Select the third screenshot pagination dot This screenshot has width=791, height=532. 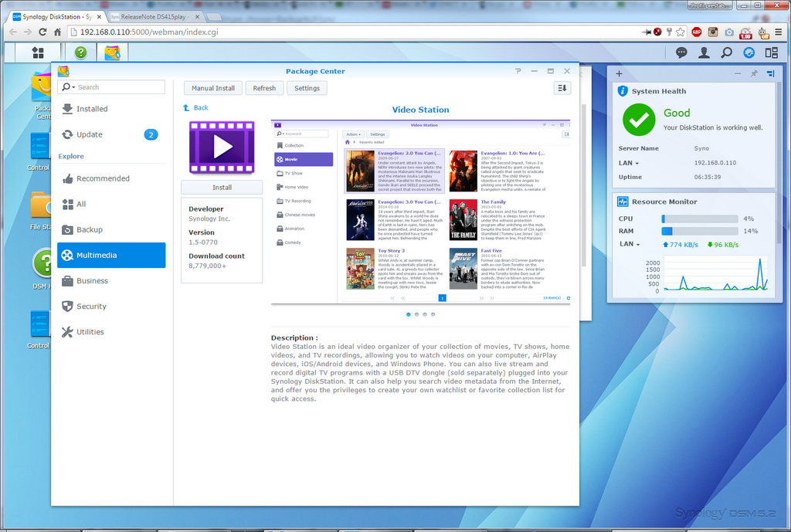[425, 314]
